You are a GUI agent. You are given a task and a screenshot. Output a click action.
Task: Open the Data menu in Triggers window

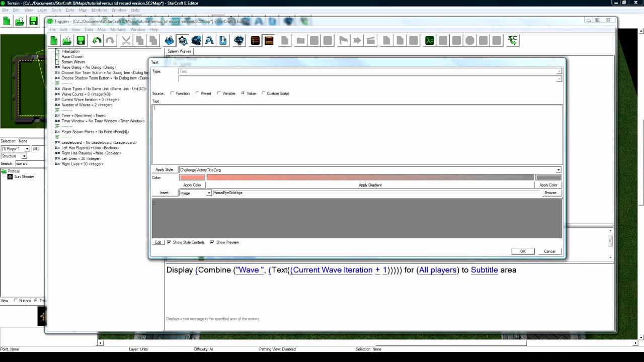(89, 30)
